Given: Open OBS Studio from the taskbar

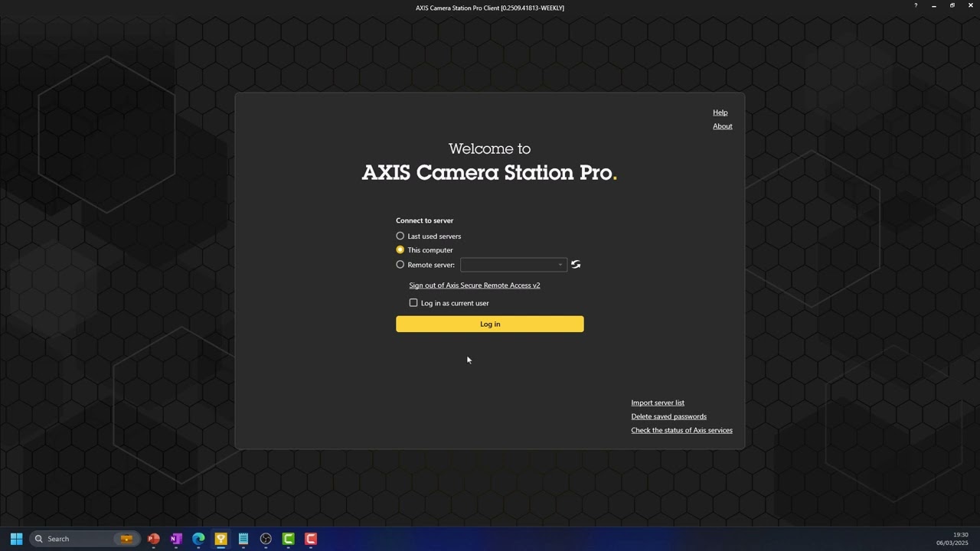Looking at the screenshot, I should click(x=266, y=539).
